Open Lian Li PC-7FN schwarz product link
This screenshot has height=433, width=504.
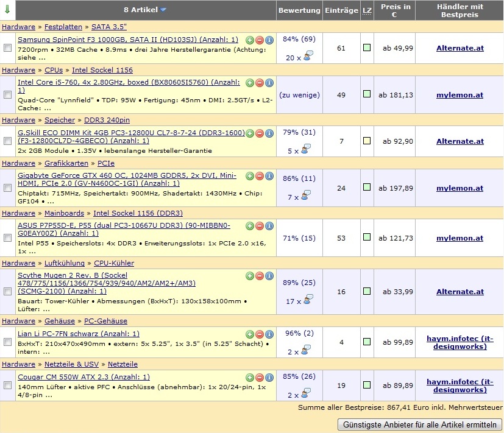click(x=79, y=334)
